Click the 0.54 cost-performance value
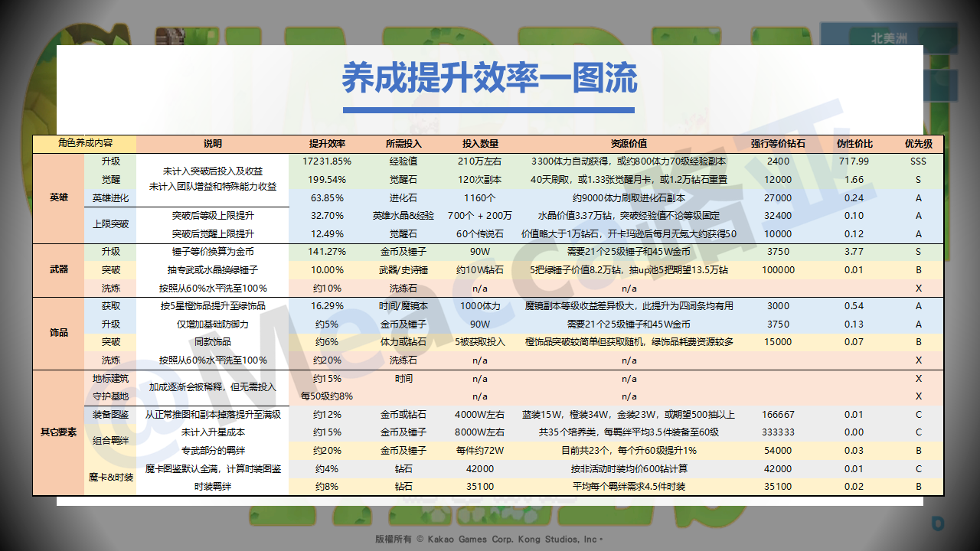 click(854, 305)
